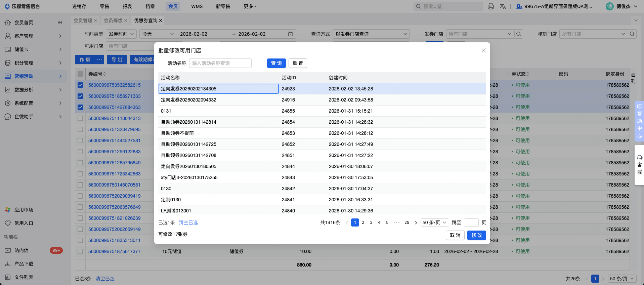Viewport: 644px width, 285px height.
Task: Click the search icon beside 发券门店
Action: (519, 34)
